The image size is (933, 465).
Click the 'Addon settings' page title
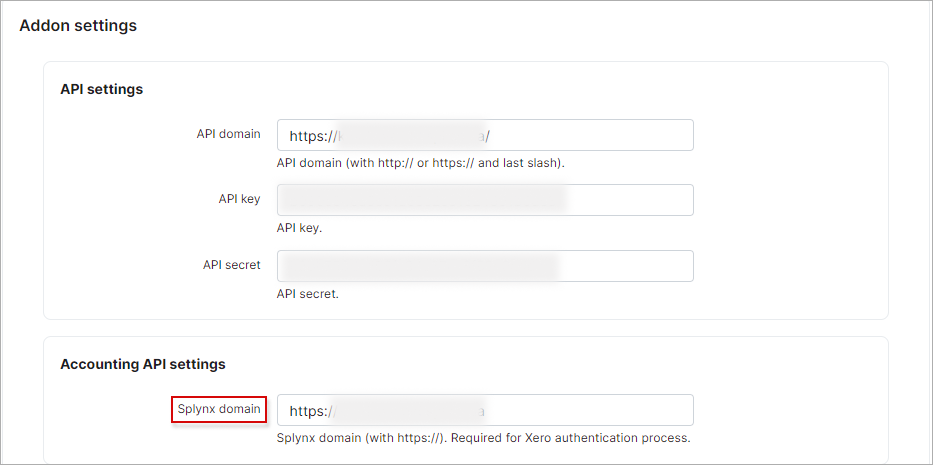(x=78, y=26)
